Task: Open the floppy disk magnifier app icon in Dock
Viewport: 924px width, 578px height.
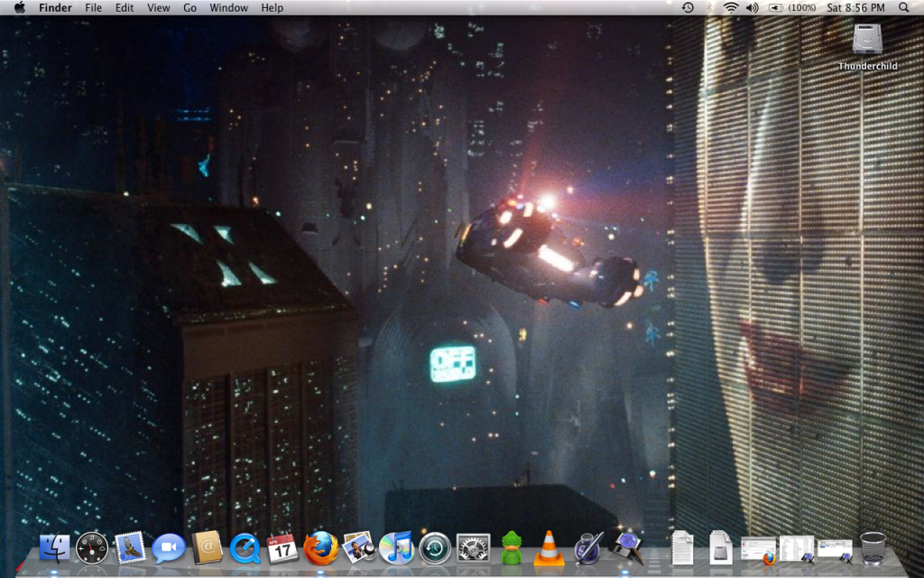Action: click(x=626, y=547)
